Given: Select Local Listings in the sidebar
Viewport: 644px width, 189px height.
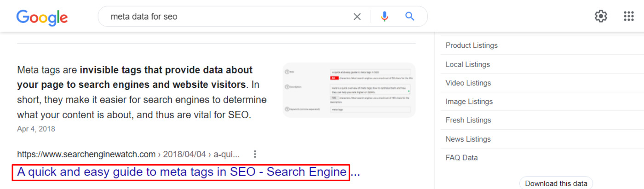Looking at the screenshot, I should click(467, 64).
